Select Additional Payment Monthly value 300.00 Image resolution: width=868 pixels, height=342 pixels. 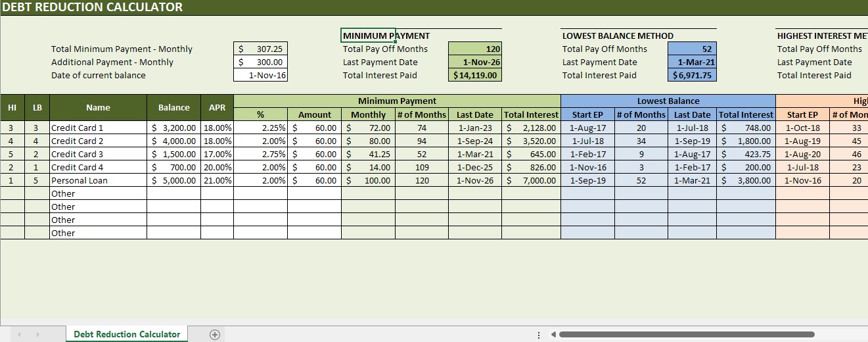coord(261,62)
